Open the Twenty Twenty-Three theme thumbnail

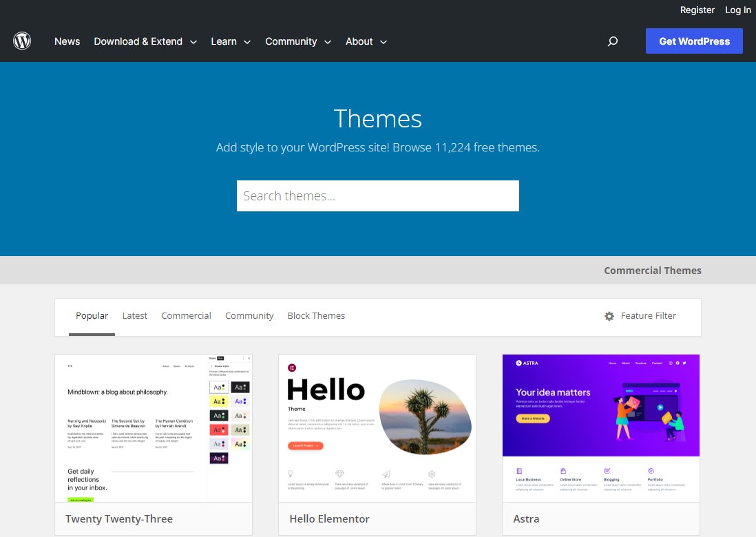point(154,428)
